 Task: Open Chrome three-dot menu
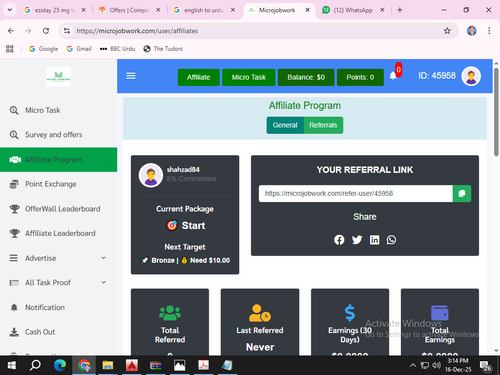pos(489,31)
